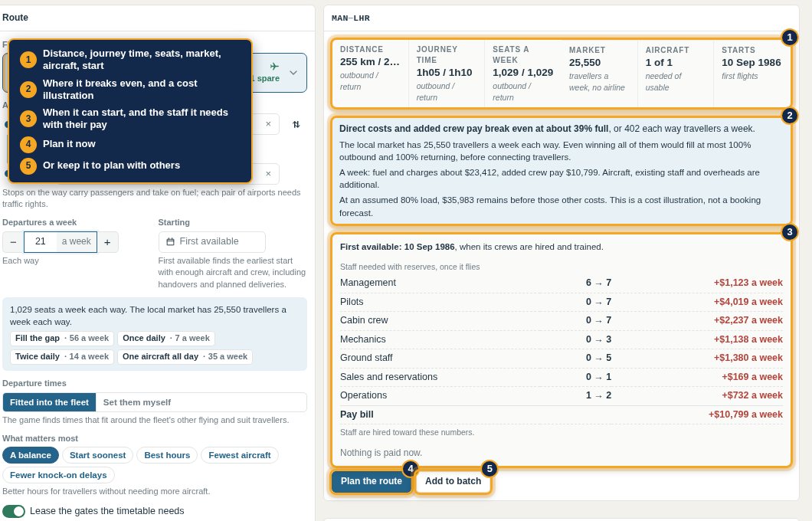Click the calendar icon in Starting
812x521 pixels.
click(170, 242)
